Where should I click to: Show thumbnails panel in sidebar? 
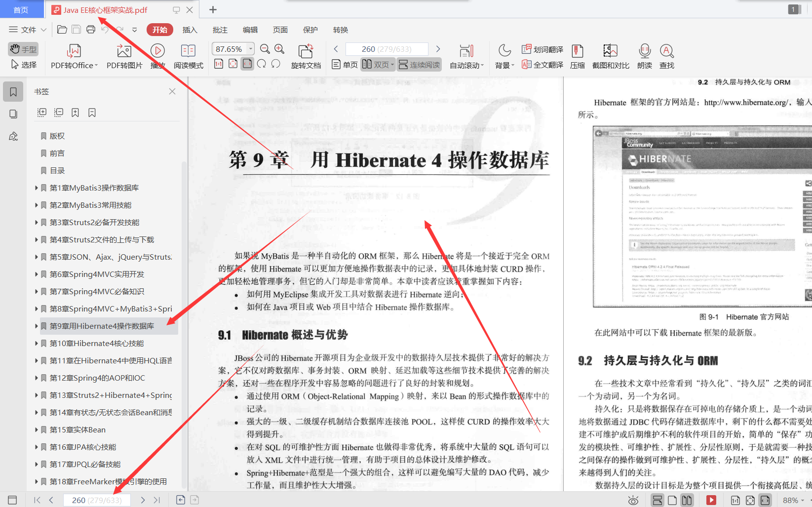click(x=13, y=114)
